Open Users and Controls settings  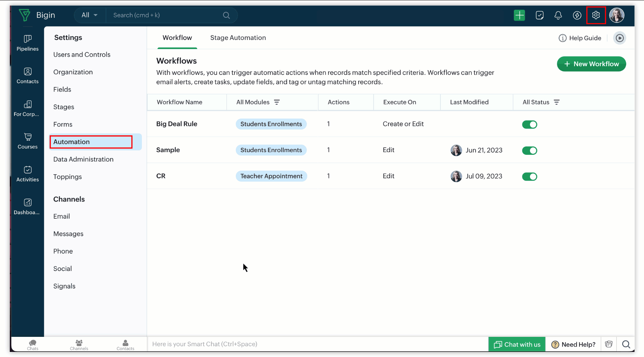coord(82,54)
